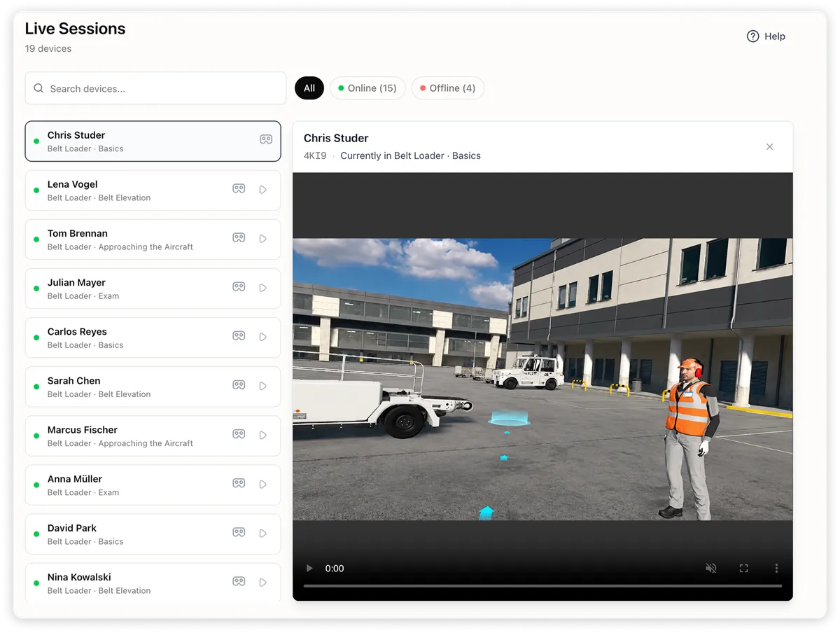Play Anna Müller's session stream
The width and height of the screenshot is (840, 633).
click(x=263, y=484)
